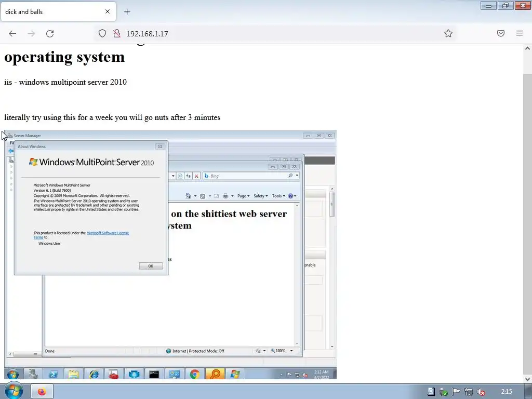Click the Internet Explorer icon on embedded taskbar
The height and width of the screenshot is (399, 532).
pos(94,374)
